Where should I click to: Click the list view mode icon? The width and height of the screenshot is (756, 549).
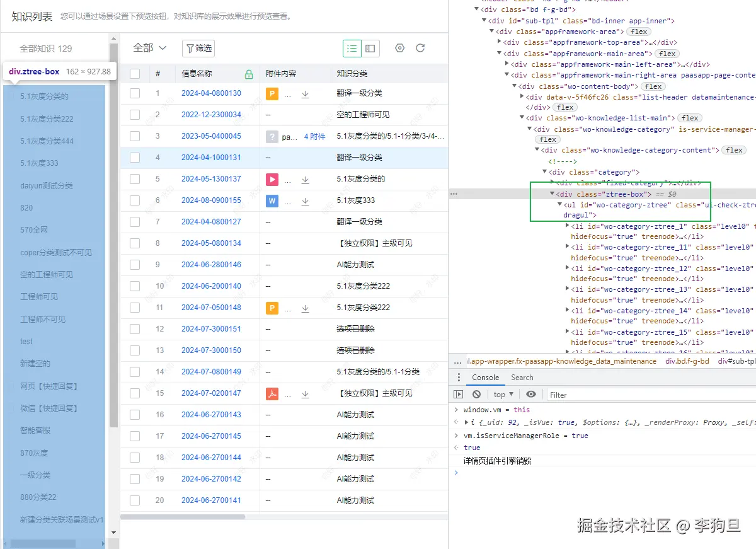coord(352,49)
